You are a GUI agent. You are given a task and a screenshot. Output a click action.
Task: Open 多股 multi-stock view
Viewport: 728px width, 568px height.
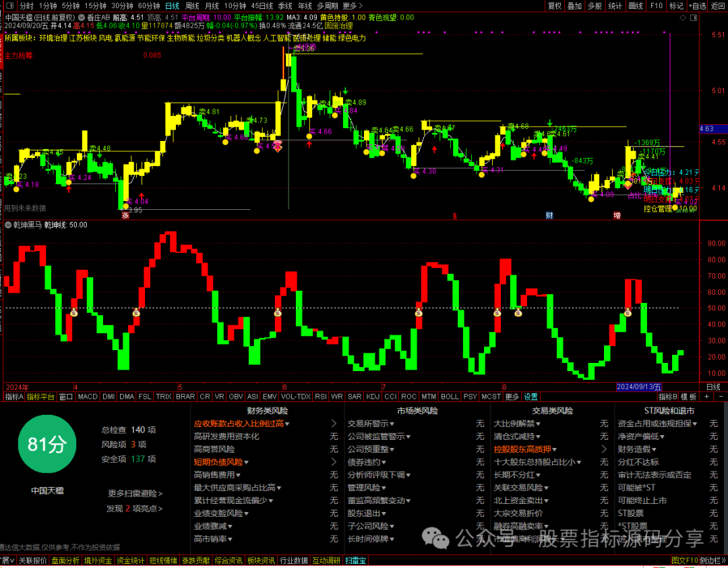pos(595,6)
